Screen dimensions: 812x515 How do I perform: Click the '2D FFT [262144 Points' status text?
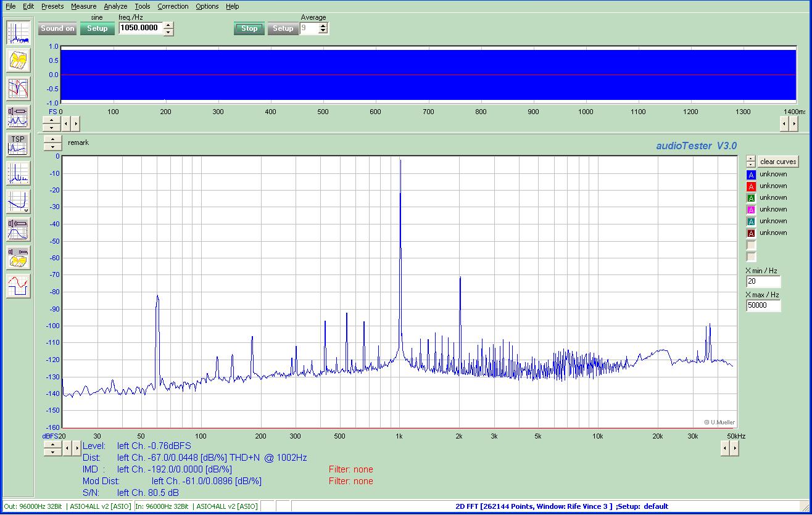[x=533, y=506]
